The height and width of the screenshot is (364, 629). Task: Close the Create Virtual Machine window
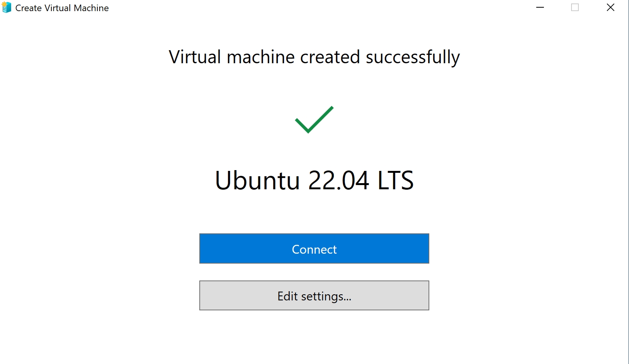[610, 7]
